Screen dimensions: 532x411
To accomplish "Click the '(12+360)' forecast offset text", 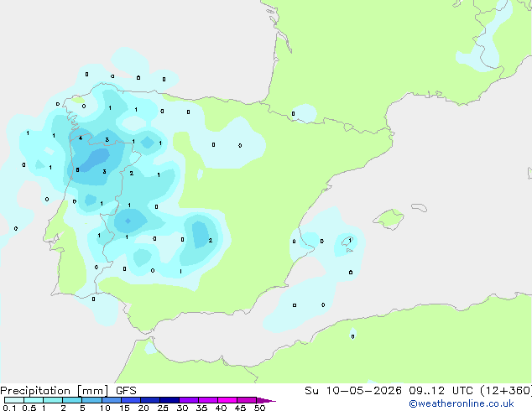I will [505, 391].
